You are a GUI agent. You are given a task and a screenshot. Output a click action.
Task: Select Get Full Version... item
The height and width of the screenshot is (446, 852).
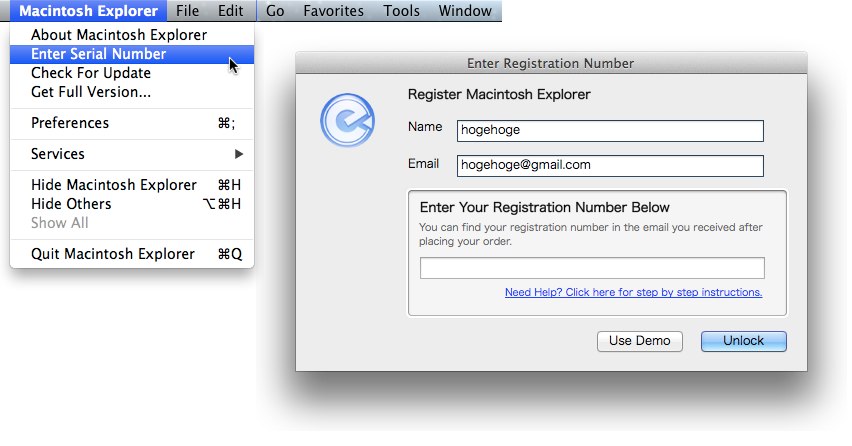[132, 92]
